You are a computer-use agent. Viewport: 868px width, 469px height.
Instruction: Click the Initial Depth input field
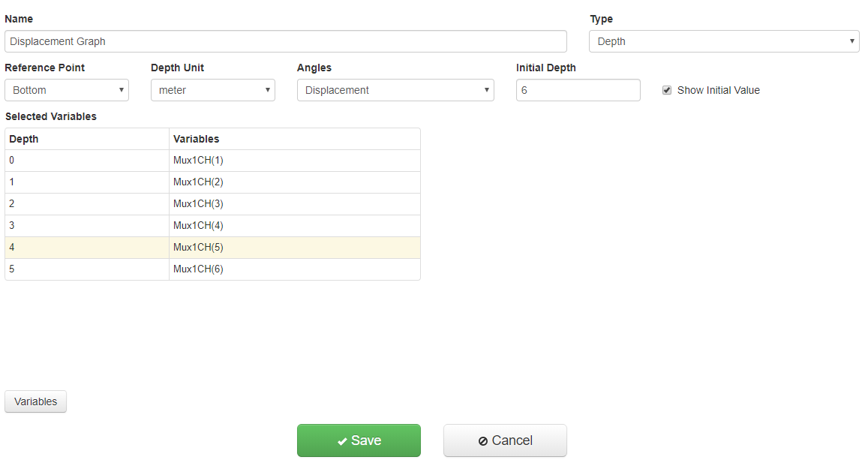578,90
